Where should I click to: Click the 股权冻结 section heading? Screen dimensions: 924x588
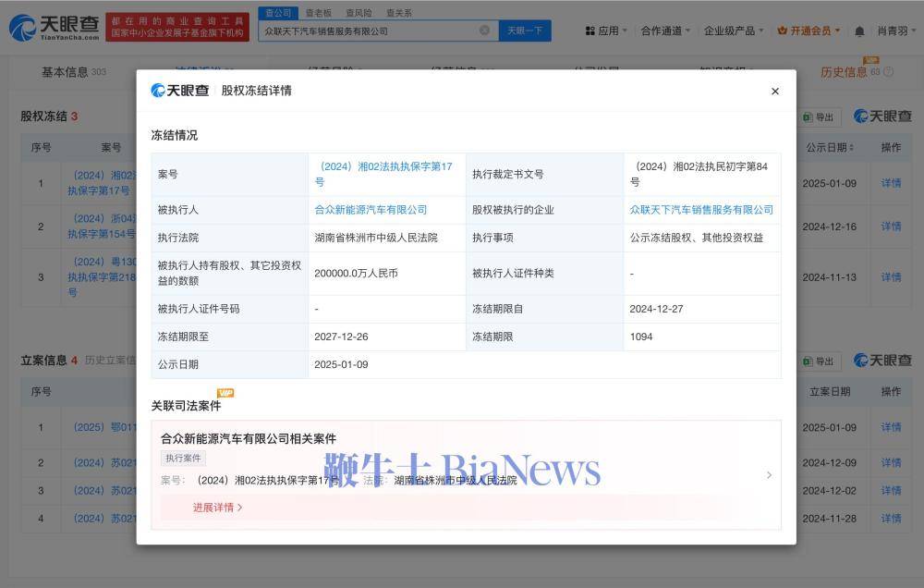coord(43,116)
